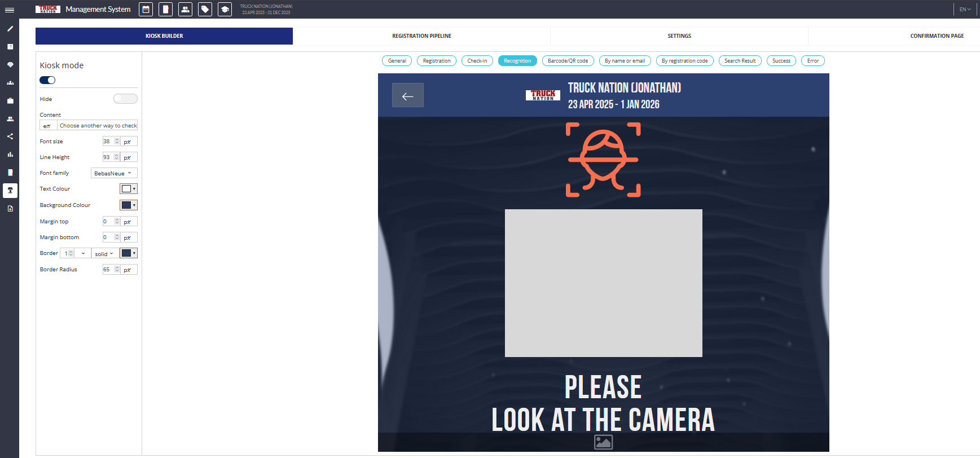Click the Content text input field

pyautogui.click(x=97, y=126)
